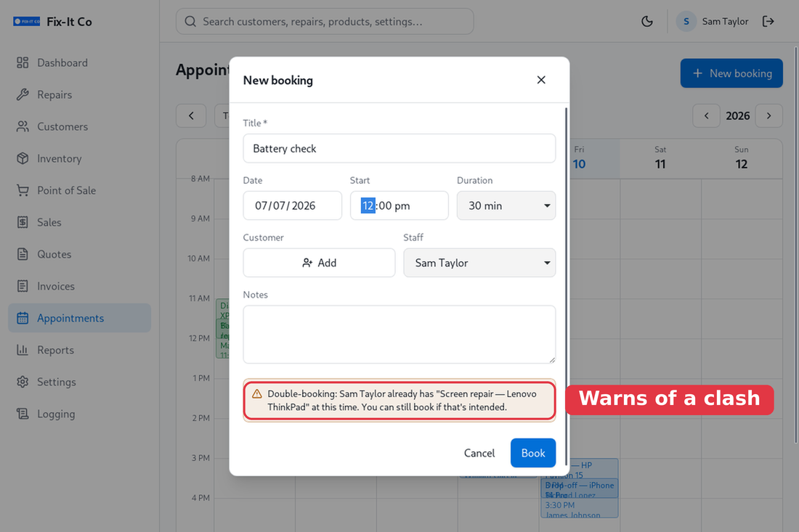Close the New booking dialog
The width and height of the screenshot is (799, 532).
541,80
